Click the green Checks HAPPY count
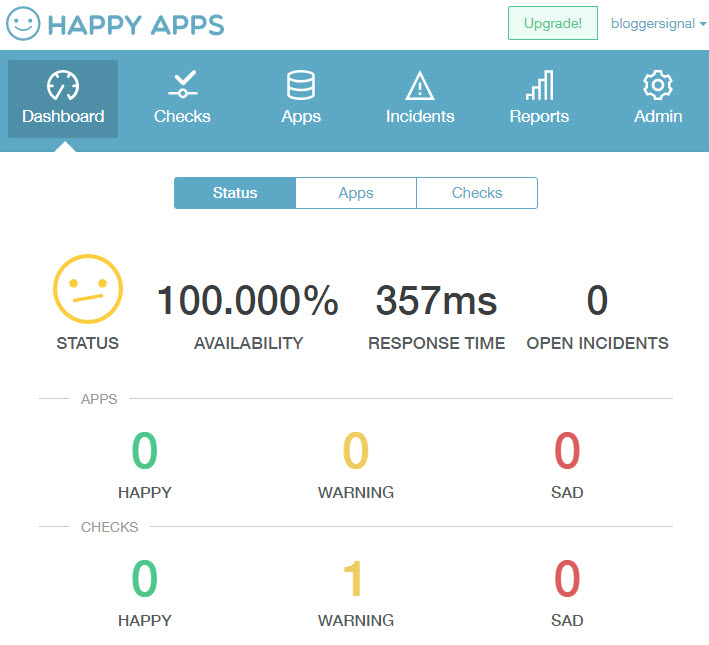Screen dimensions: 709x645 coord(145,579)
